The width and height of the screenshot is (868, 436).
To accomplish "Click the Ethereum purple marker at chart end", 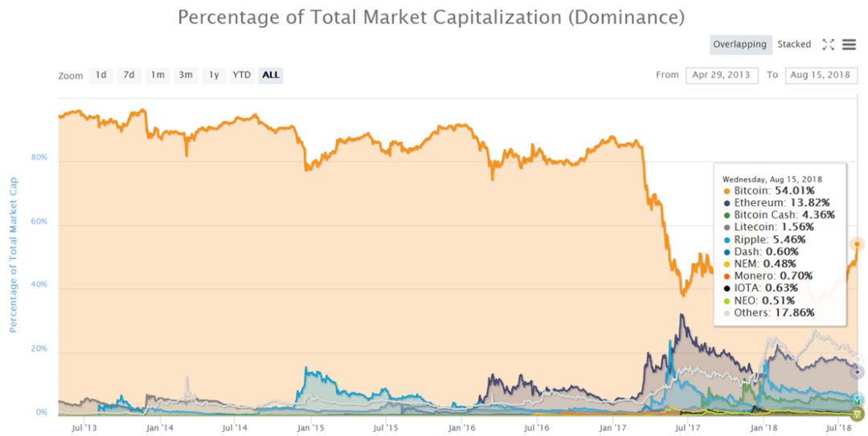I will click(857, 373).
